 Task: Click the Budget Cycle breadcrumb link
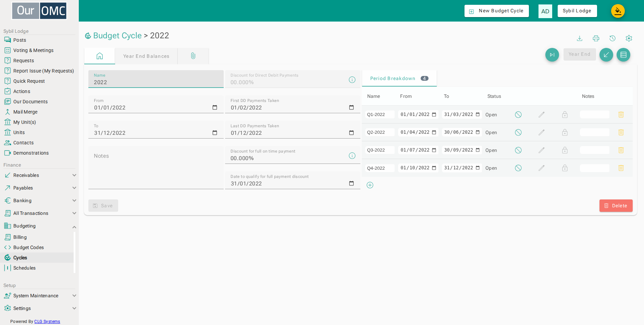click(117, 36)
